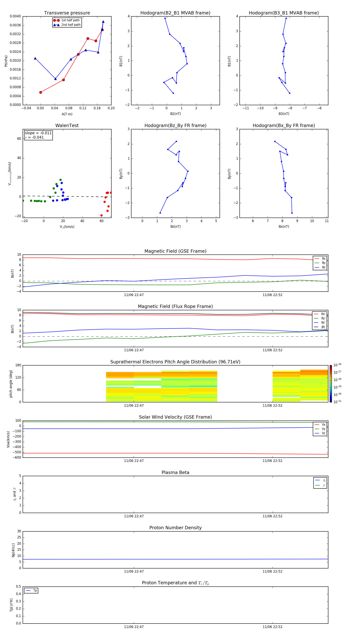The image size is (351, 644).
Task: Click the 'slope = -0.011' annotation
Action: point(38,133)
